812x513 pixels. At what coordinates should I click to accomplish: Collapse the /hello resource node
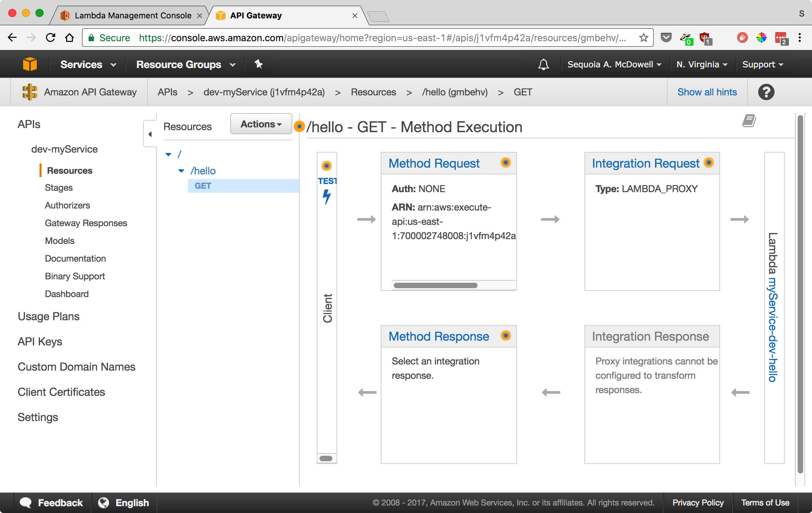[181, 171]
